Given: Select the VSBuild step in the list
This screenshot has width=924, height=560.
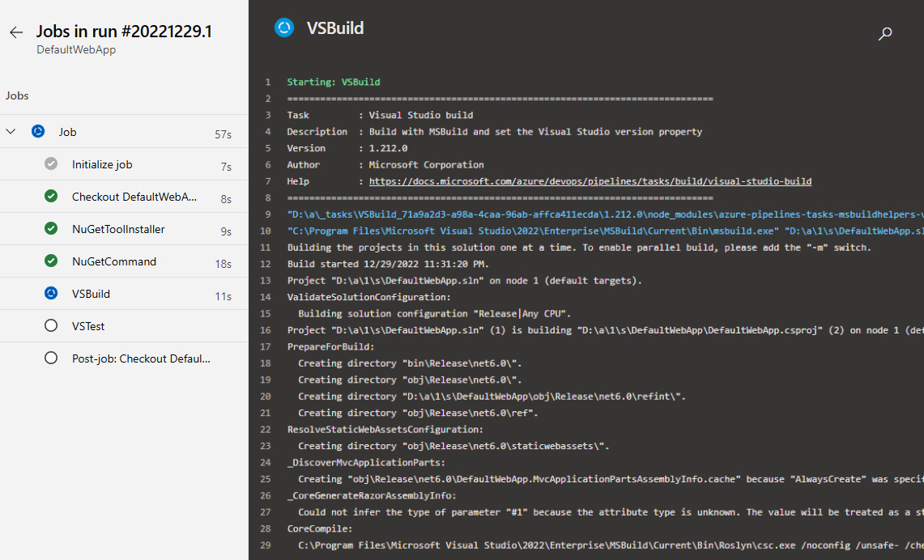Looking at the screenshot, I should [x=124, y=293].
